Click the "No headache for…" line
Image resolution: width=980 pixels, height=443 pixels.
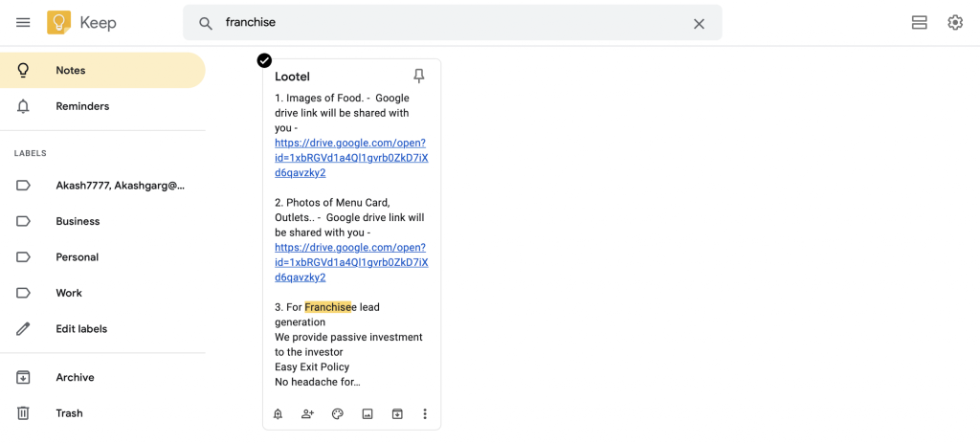point(318,382)
